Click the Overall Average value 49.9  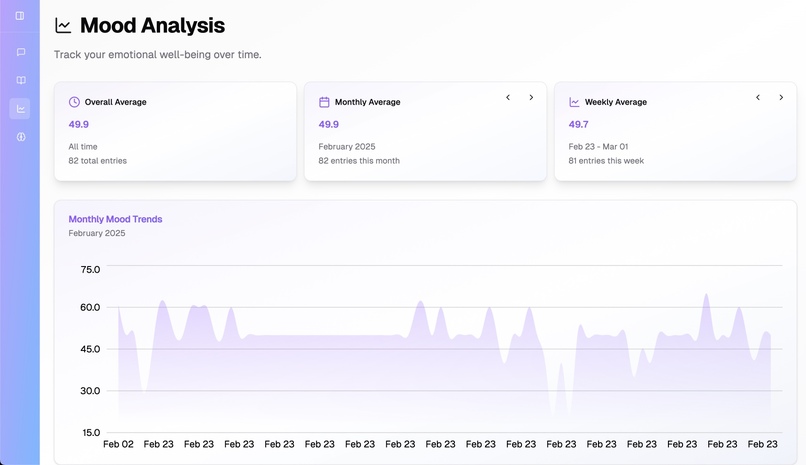(79, 124)
